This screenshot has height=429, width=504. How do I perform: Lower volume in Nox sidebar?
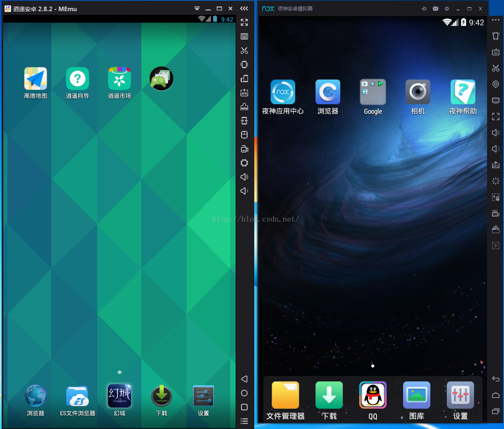496,149
